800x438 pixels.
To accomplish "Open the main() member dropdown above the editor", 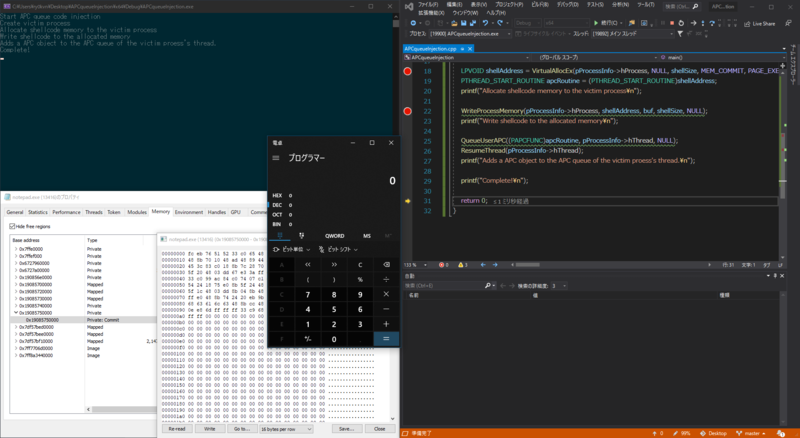I will 720,58.
